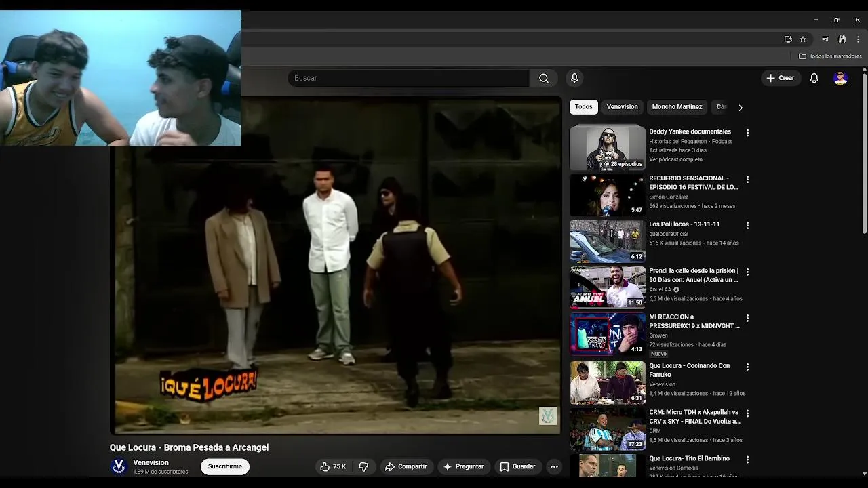Open Los Poli locos 6:12 thumbnail
This screenshot has height=488, width=868.
[x=608, y=241]
